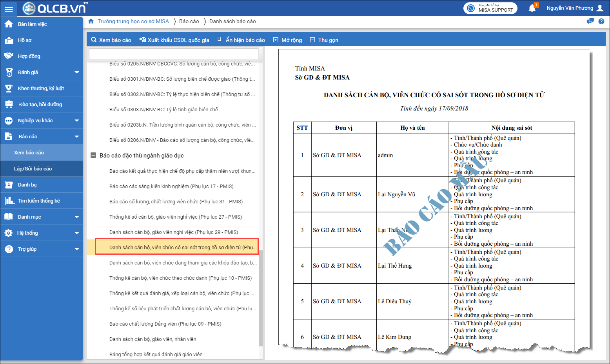Expand the Hệ thống sidebar menu
Viewport: 610px width, 364px height.
(76, 233)
